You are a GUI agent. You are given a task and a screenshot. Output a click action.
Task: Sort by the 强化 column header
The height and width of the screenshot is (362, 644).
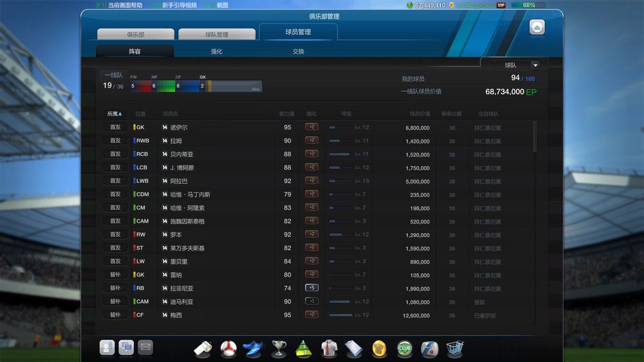[x=311, y=114]
